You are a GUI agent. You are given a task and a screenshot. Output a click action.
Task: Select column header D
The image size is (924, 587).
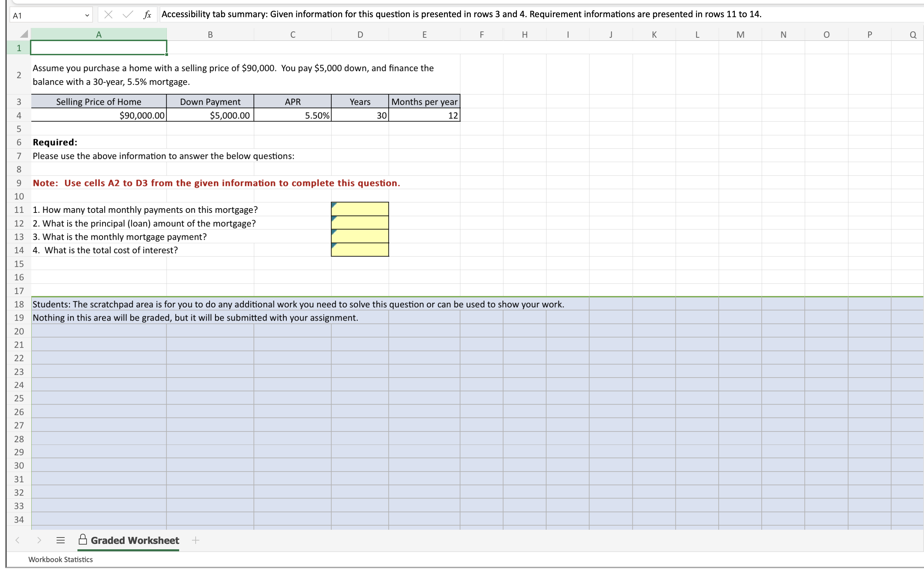tap(360, 34)
